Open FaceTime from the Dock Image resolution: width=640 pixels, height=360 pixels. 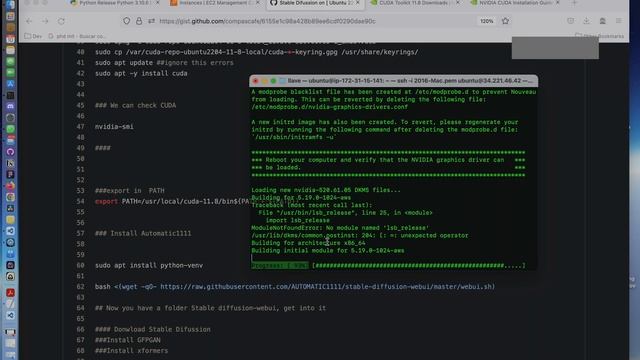coord(10,73)
